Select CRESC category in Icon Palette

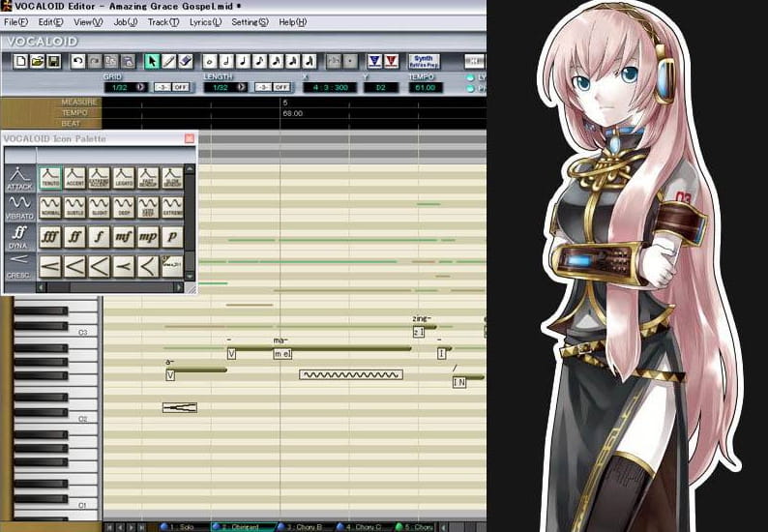pyautogui.click(x=20, y=267)
